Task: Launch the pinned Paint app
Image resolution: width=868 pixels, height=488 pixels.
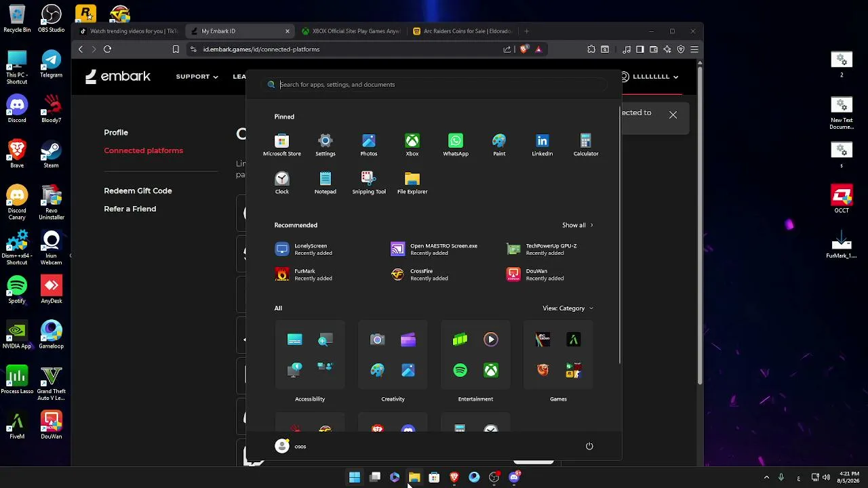Action: [498, 145]
